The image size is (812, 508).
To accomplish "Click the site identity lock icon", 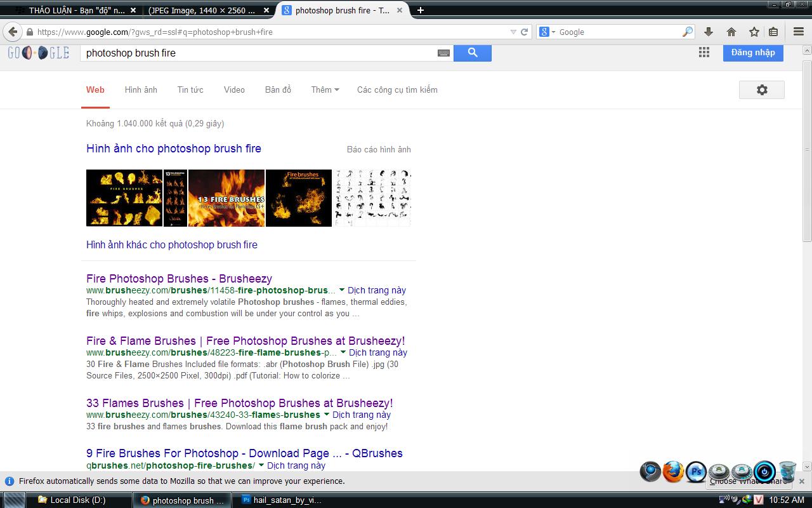I will [x=29, y=32].
